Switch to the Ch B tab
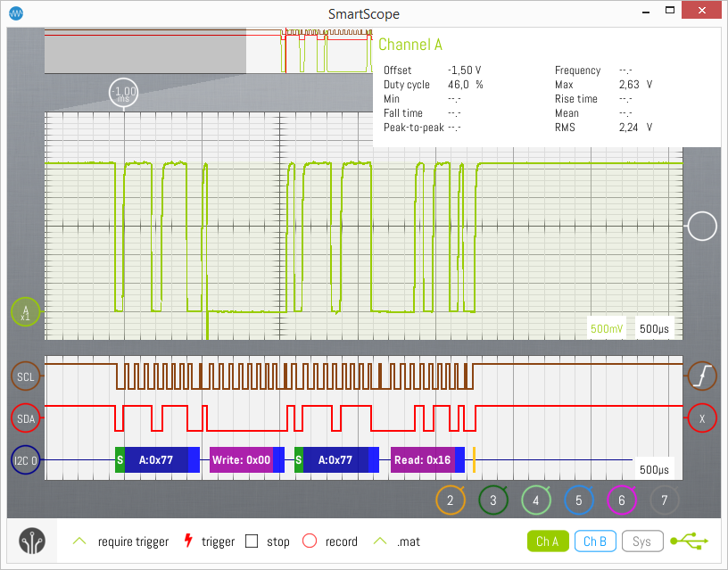This screenshot has width=728, height=570. (595, 541)
